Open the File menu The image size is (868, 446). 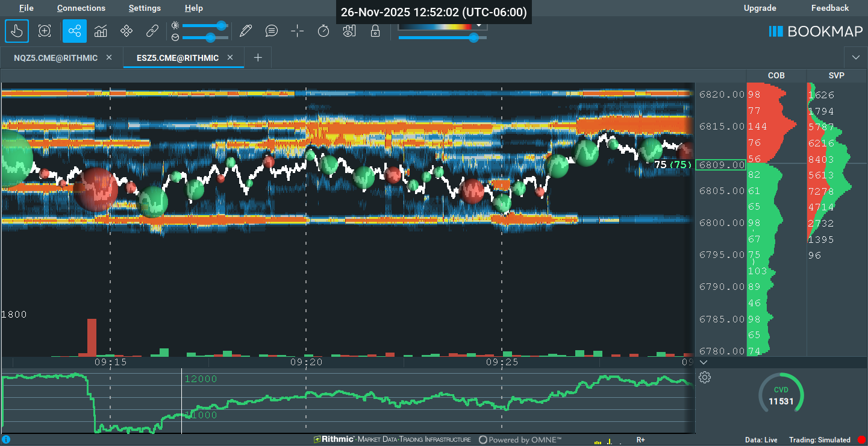point(27,8)
